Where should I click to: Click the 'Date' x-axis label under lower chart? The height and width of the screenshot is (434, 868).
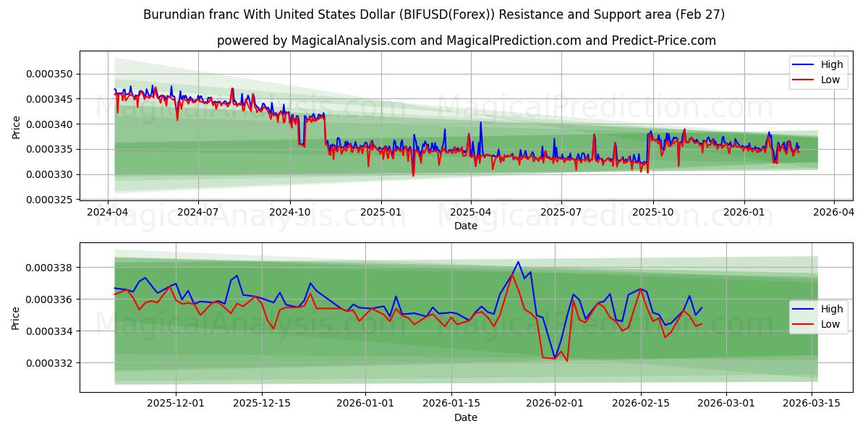click(x=465, y=417)
